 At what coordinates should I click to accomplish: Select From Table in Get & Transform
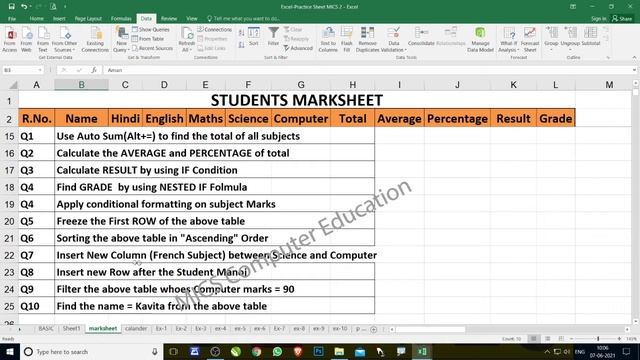coord(148,39)
